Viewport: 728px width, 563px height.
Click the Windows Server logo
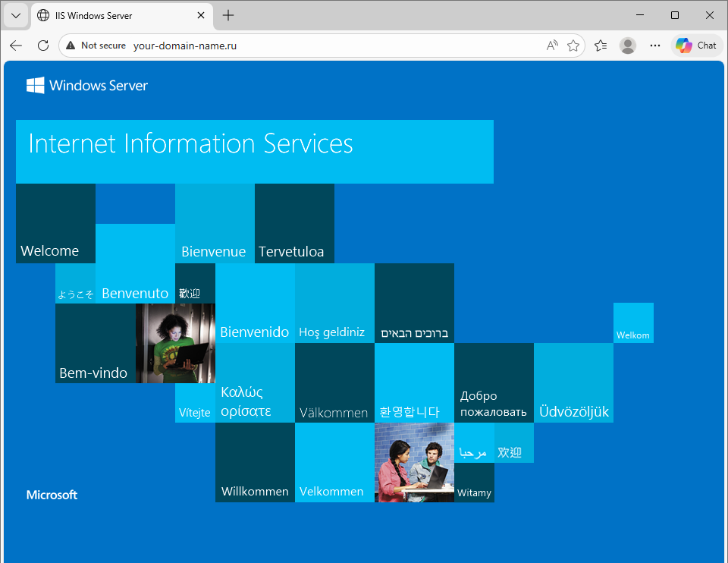[x=87, y=86]
